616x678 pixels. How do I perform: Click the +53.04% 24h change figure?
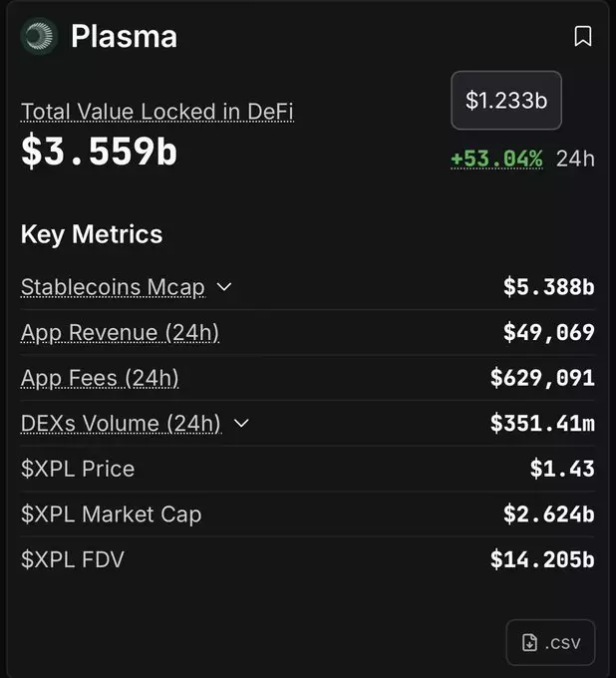(x=496, y=159)
